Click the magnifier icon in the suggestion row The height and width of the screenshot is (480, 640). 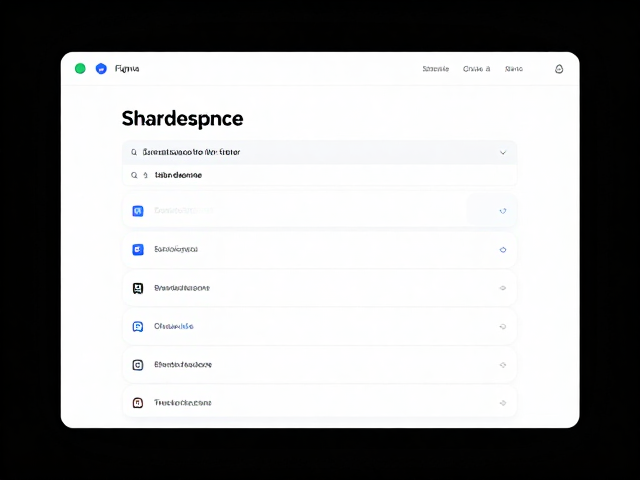pos(134,175)
